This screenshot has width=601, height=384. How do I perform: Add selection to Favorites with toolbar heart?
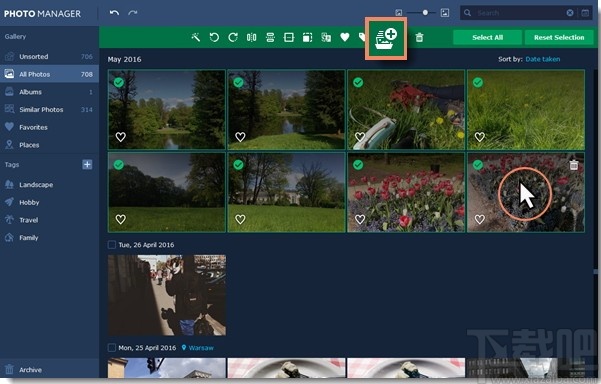click(x=345, y=37)
